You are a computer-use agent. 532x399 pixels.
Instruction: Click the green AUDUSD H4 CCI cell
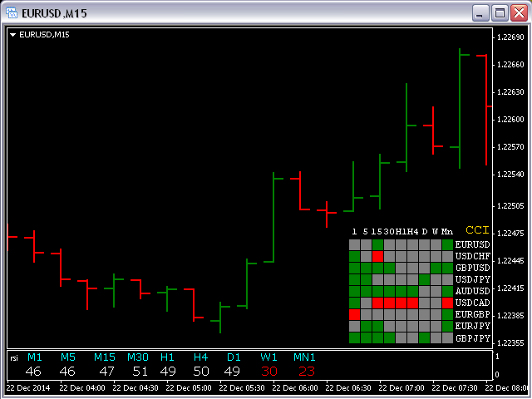point(412,291)
